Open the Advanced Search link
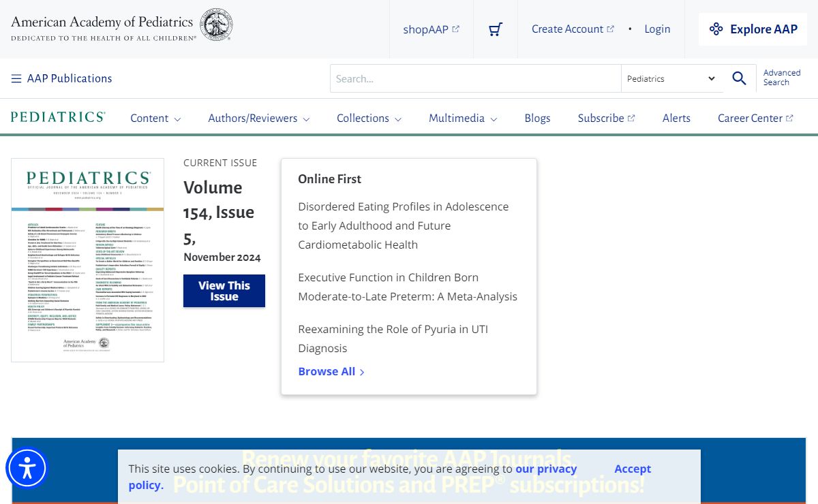Screen dimensions: 818x504 tap(782, 78)
